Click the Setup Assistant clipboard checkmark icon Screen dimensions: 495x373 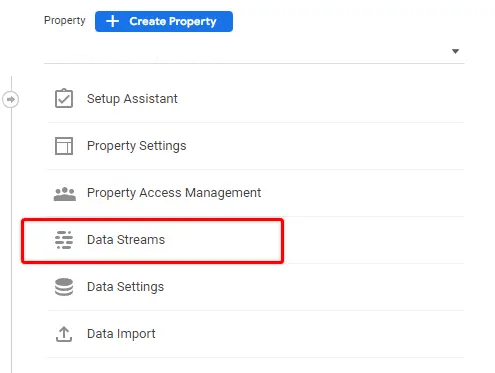pos(64,98)
